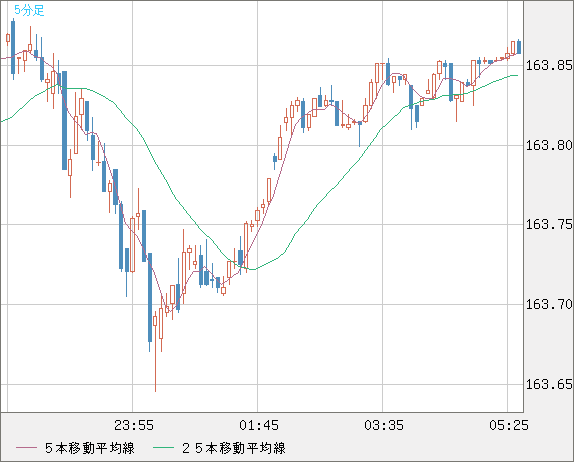Image resolution: width=574 pixels, height=462 pixels.
Task: Click the 163.65 price axis label
Action: (x=549, y=384)
